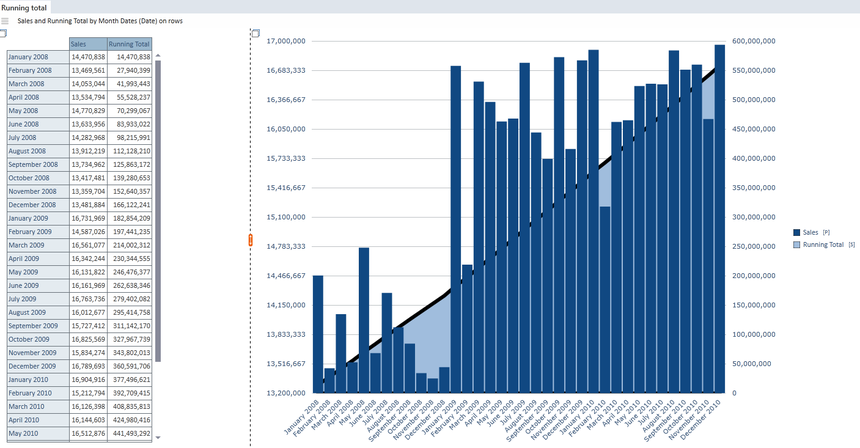This screenshot has height=448, width=860.
Task: Click the 300,000,000 right axis label
Action: point(754,217)
